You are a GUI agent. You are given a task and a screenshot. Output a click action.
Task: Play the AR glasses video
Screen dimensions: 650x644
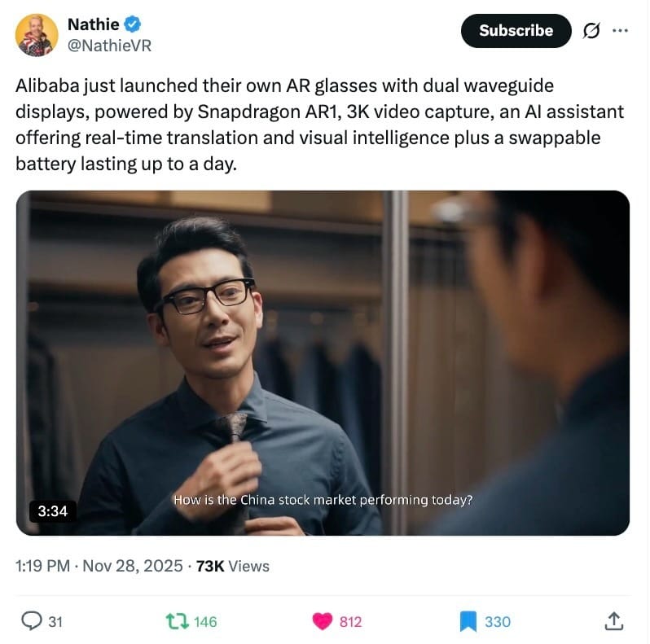(x=323, y=362)
